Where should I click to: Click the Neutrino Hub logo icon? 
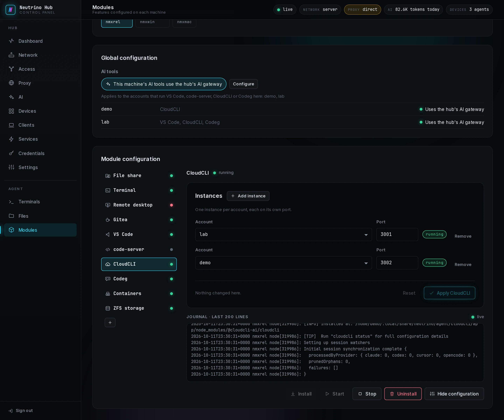(10, 10)
